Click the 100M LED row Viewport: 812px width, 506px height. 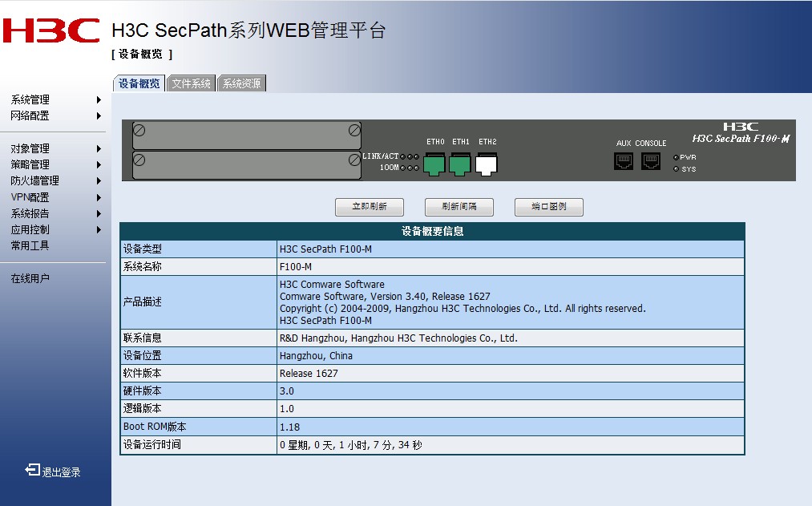point(399,168)
